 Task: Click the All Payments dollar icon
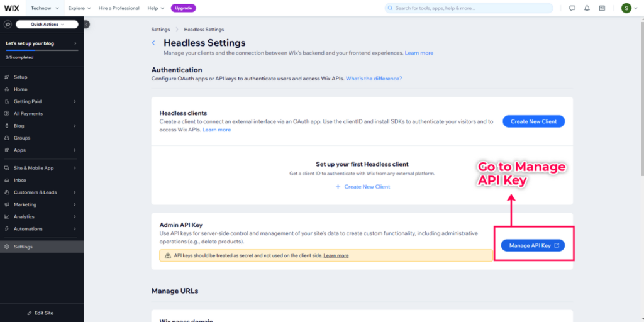coord(6,114)
